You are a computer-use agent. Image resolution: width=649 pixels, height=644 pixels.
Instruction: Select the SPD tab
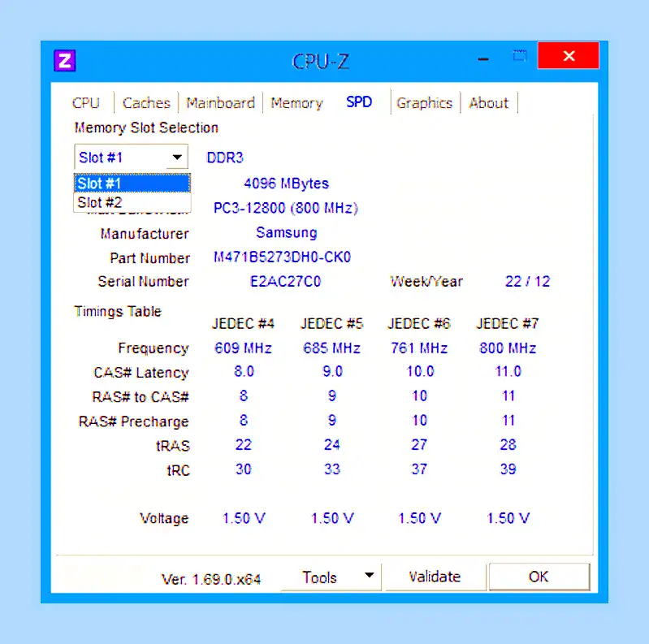click(359, 102)
